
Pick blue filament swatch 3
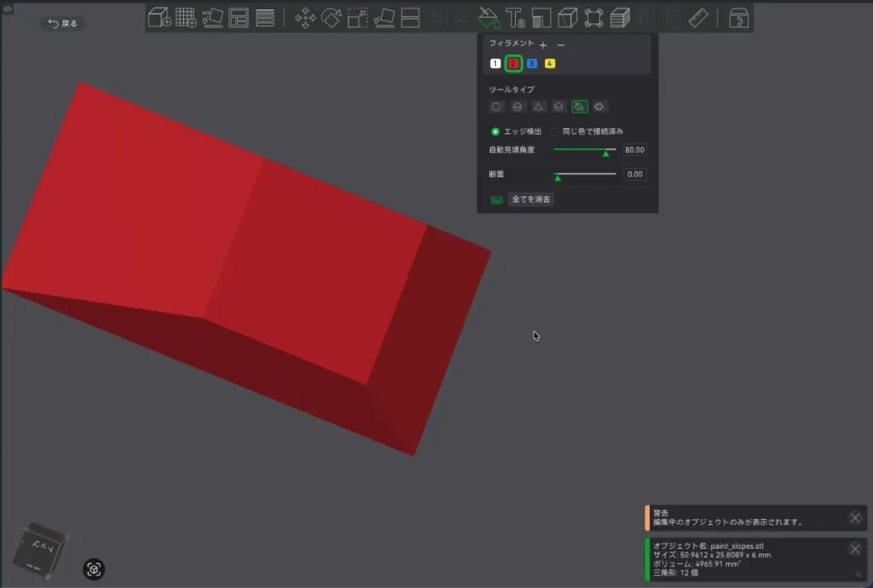[532, 63]
